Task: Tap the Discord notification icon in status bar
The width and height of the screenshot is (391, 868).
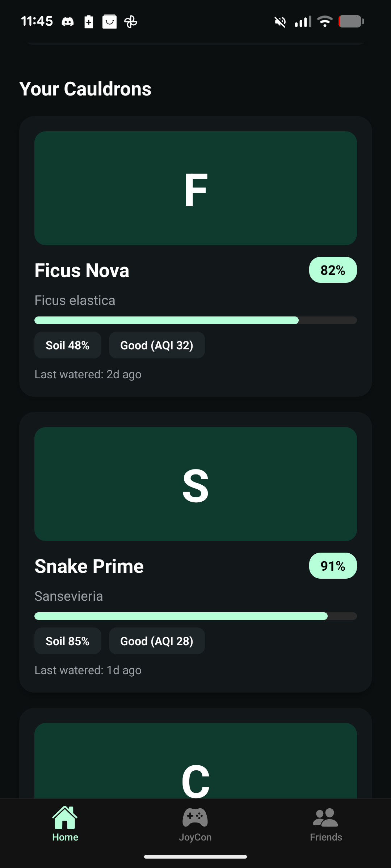Action: click(x=68, y=22)
